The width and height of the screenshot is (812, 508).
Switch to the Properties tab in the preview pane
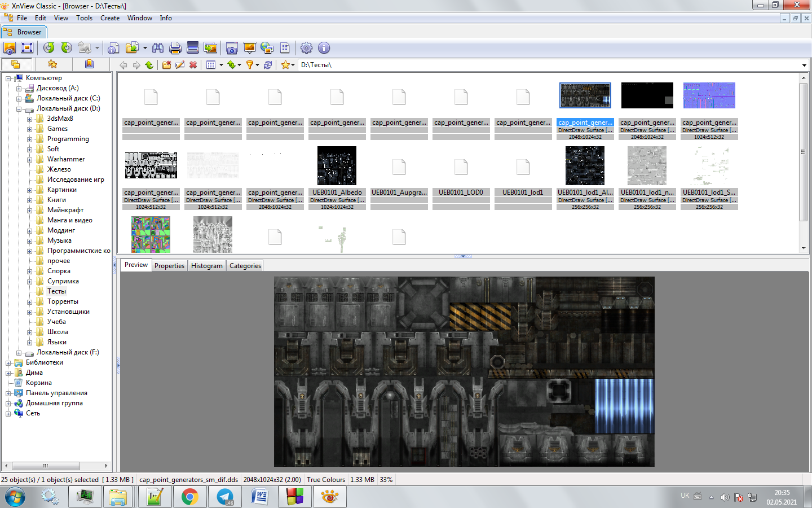pyautogui.click(x=169, y=266)
